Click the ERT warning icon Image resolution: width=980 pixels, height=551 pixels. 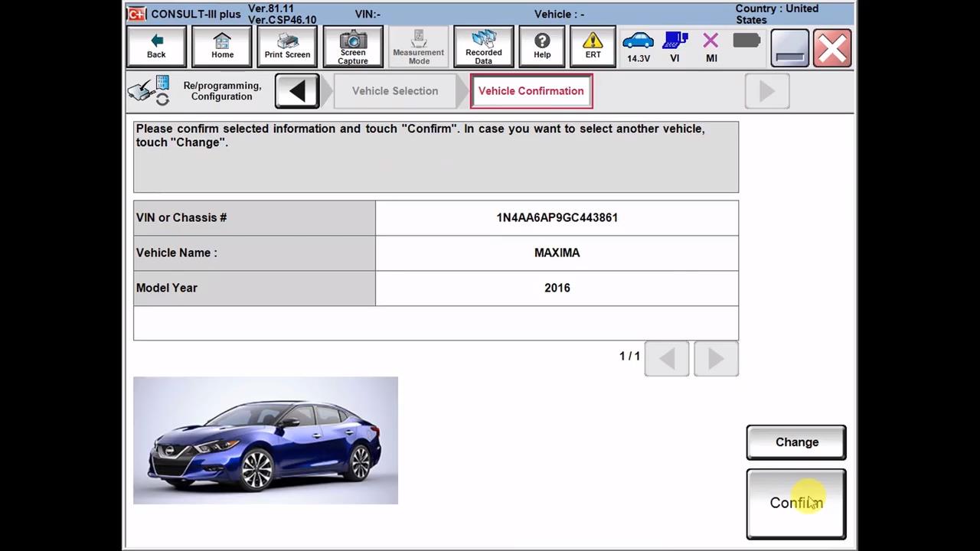593,47
